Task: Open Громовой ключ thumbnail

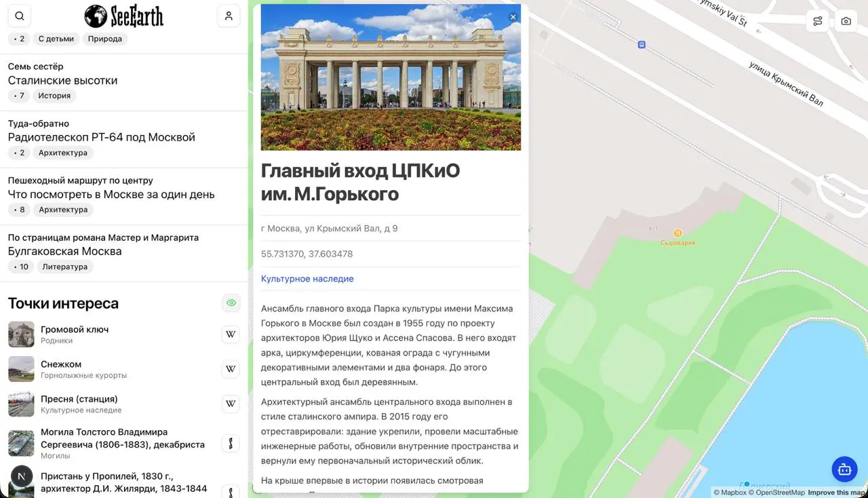Action: (21, 334)
